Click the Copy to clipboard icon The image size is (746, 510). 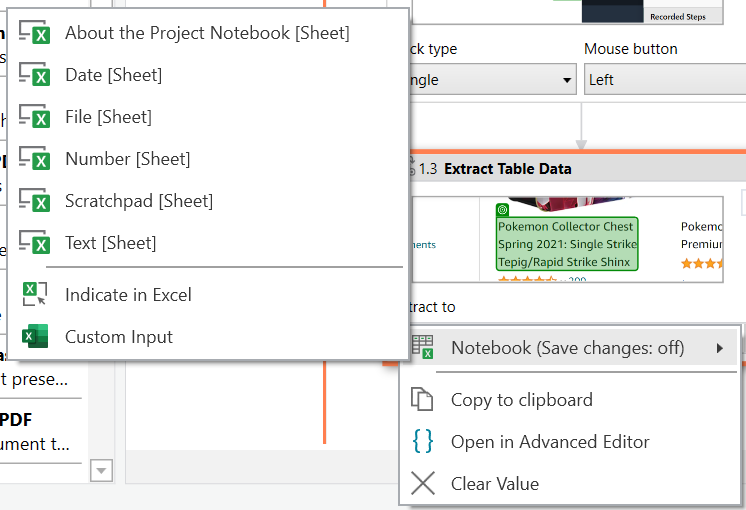[x=423, y=400]
